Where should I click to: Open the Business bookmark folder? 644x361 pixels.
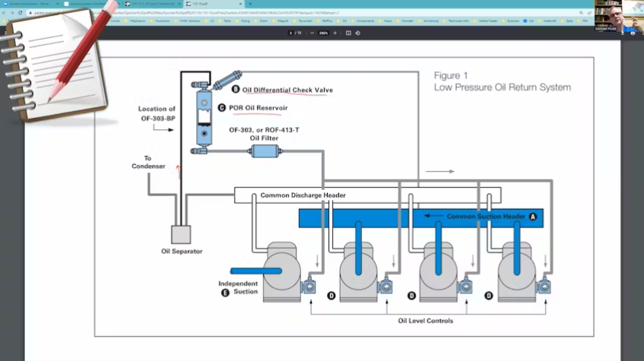(x=510, y=21)
